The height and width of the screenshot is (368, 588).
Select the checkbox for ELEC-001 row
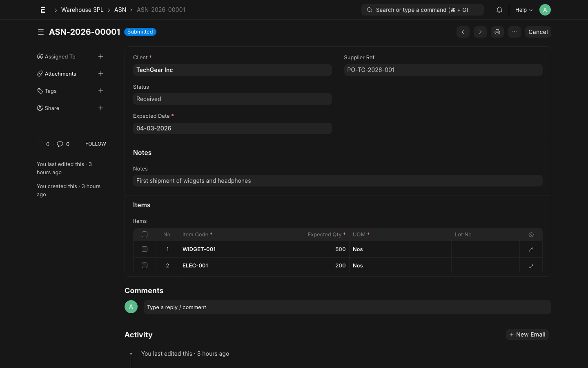[x=145, y=265]
